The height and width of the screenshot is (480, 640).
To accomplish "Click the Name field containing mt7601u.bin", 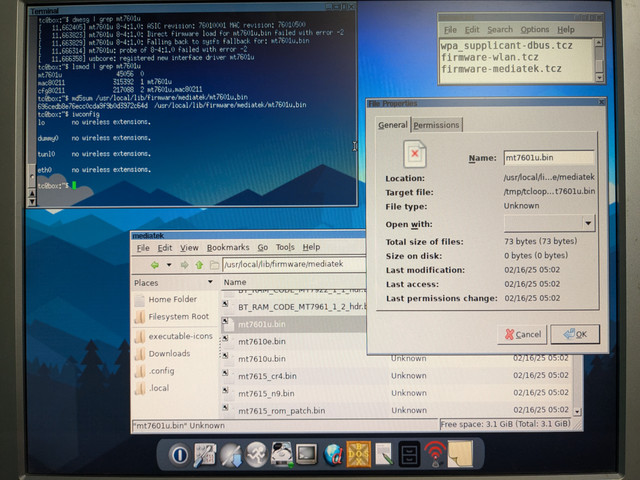I will [549, 158].
